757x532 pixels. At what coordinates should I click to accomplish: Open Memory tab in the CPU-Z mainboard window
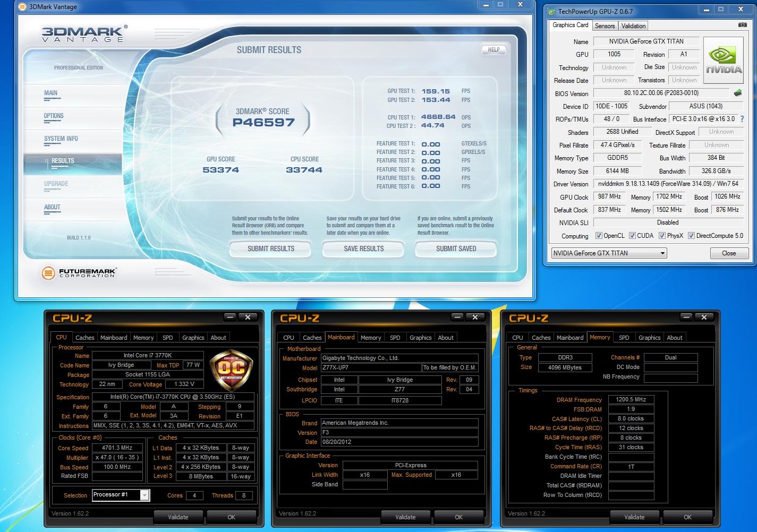tap(371, 338)
